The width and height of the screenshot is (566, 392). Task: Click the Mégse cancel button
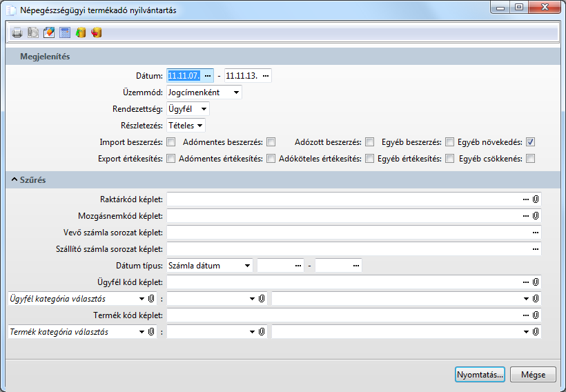533,375
